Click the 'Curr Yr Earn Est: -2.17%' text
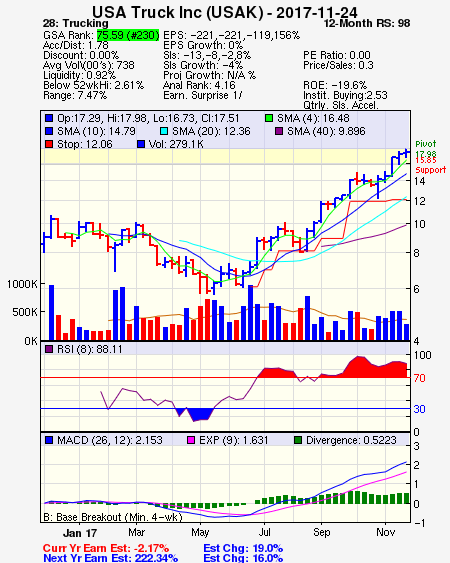The width and height of the screenshot is (450, 563). (x=106, y=548)
